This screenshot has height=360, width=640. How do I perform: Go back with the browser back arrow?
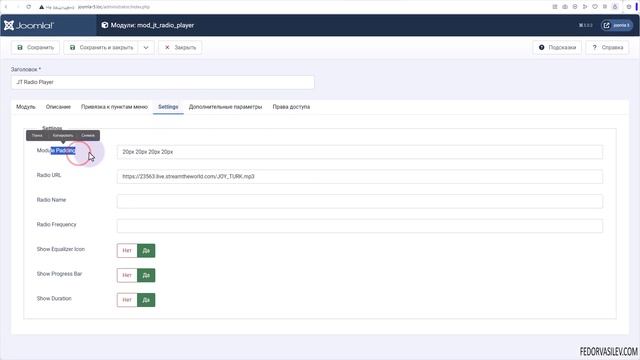click(x=7, y=7)
